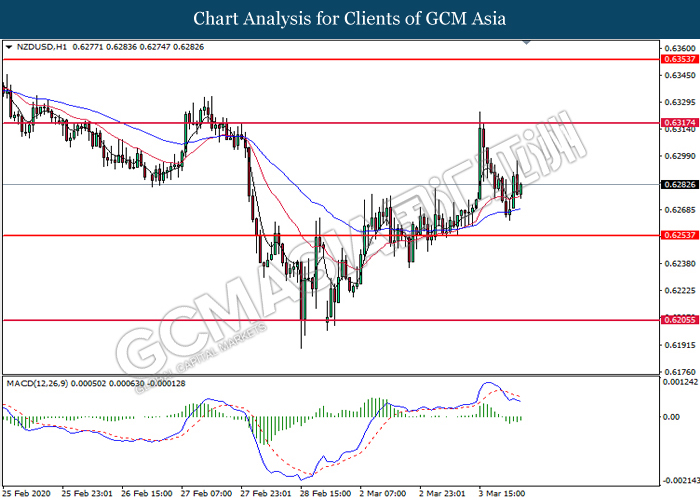700x500 pixels.
Task: Click the MACD(12,26,9) indicator label
Action: tap(38, 383)
